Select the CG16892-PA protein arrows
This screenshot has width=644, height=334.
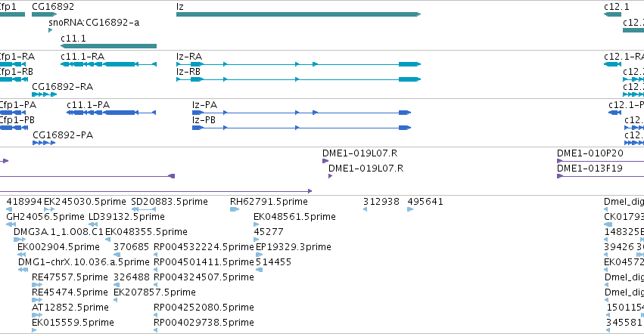click(44, 143)
